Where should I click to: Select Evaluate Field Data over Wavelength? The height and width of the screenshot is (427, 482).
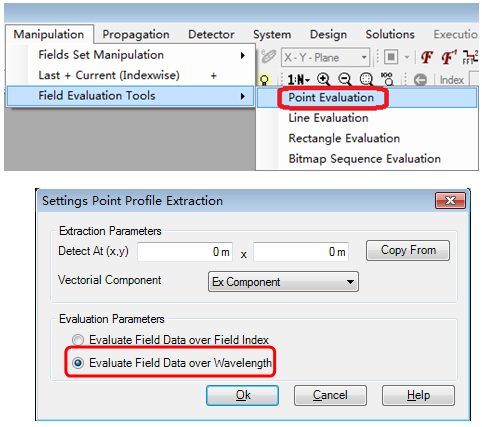78,363
